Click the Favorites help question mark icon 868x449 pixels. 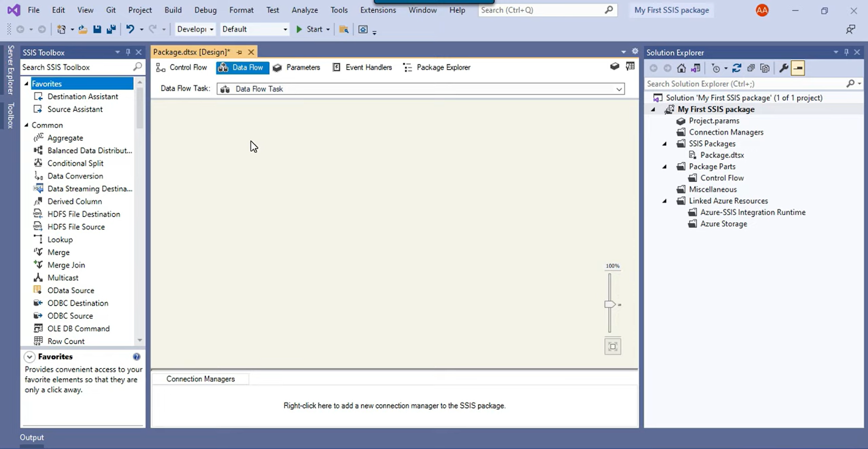(137, 357)
